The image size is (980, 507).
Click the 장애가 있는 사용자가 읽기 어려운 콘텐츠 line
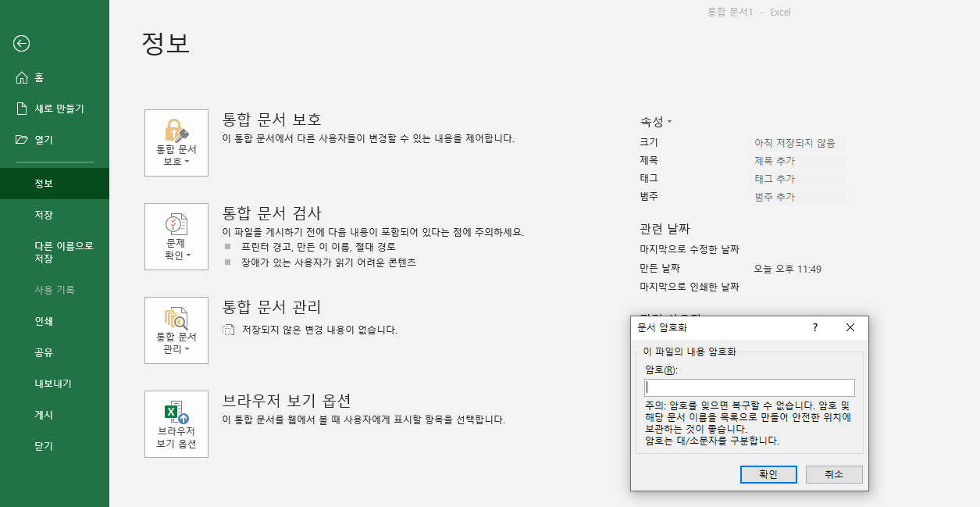click(x=328, y=262)
